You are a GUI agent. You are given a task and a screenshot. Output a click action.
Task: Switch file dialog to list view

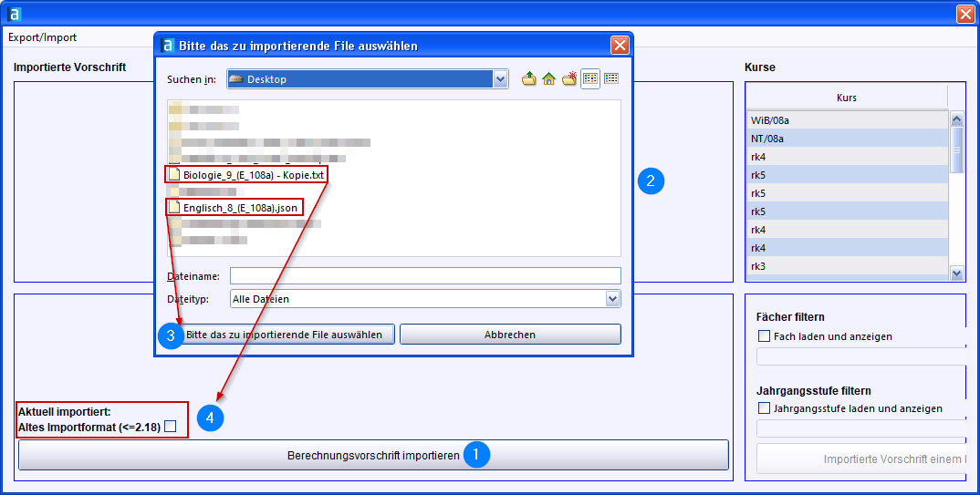(x=590, y=78)
